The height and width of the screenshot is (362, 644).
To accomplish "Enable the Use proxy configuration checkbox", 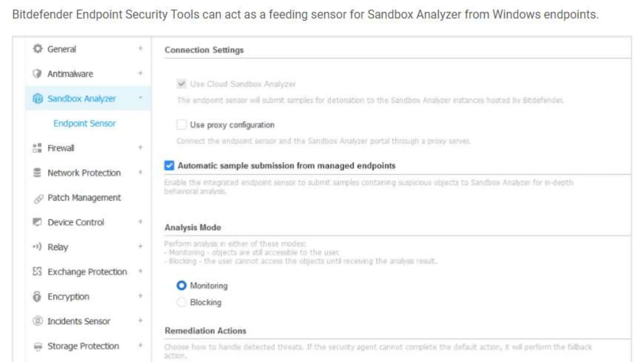I will [x=181, y=125].
